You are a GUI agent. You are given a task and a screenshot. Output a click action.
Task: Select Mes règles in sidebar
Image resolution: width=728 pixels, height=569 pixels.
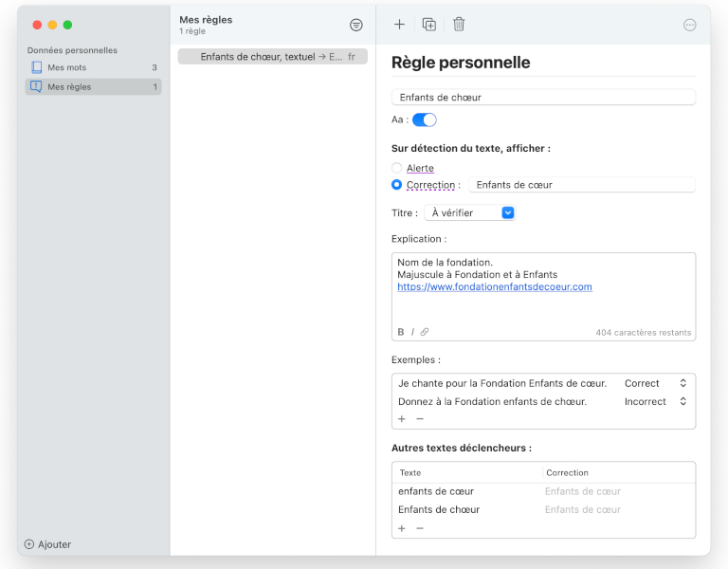point(93,87)
